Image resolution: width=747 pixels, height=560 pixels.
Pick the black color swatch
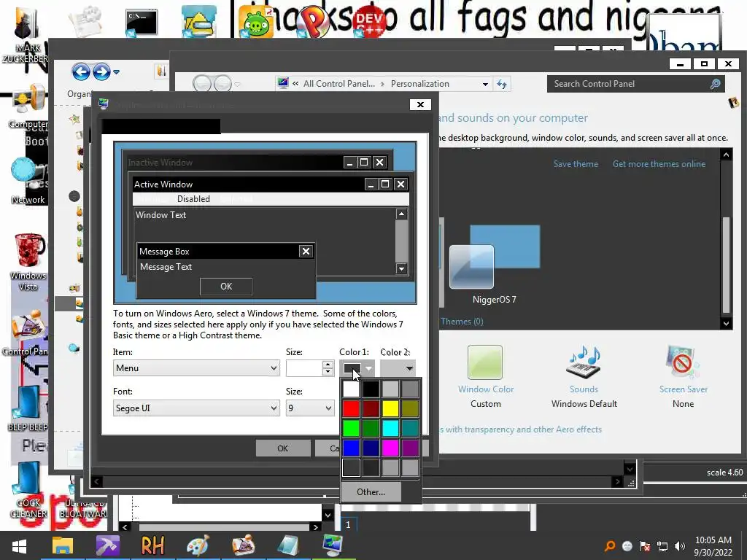(x=371, y=389)
